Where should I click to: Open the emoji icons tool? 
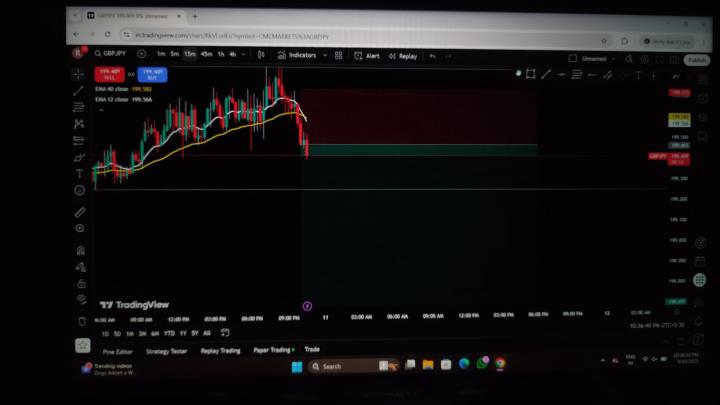(79, 190)
